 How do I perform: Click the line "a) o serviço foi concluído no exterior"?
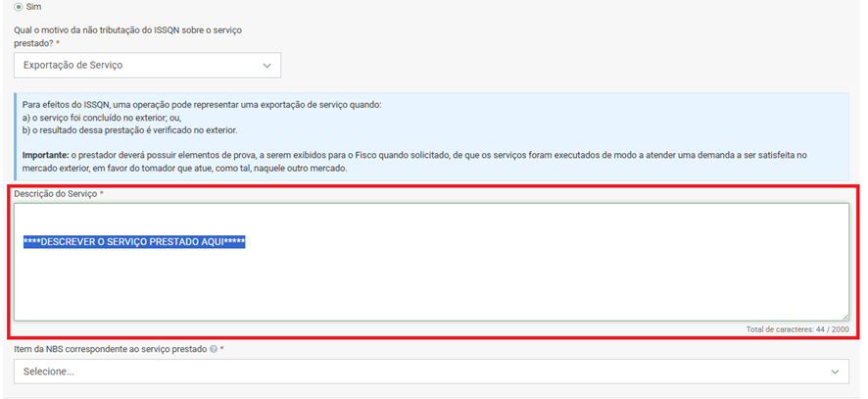coord(100,118)
